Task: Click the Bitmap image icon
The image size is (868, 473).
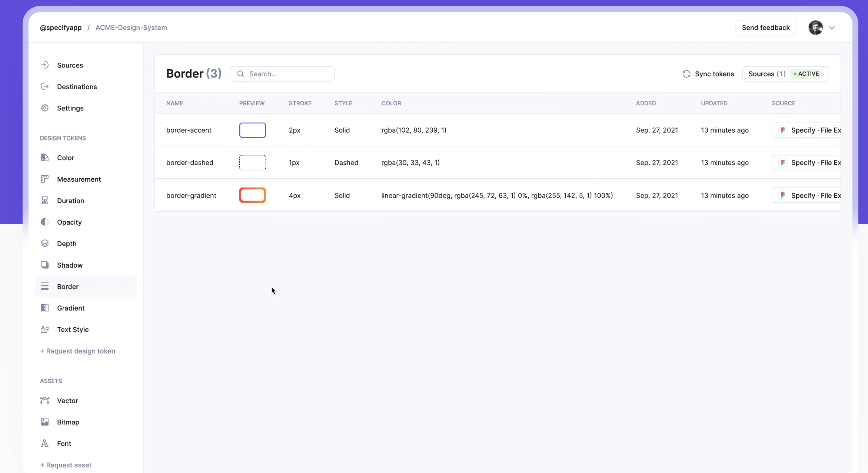Action: 44,422
